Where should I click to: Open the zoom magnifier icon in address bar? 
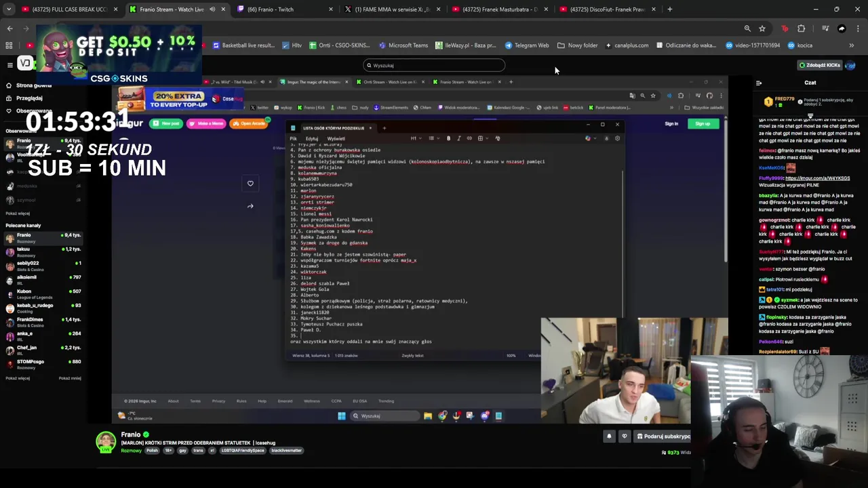[x=747, y=28]
